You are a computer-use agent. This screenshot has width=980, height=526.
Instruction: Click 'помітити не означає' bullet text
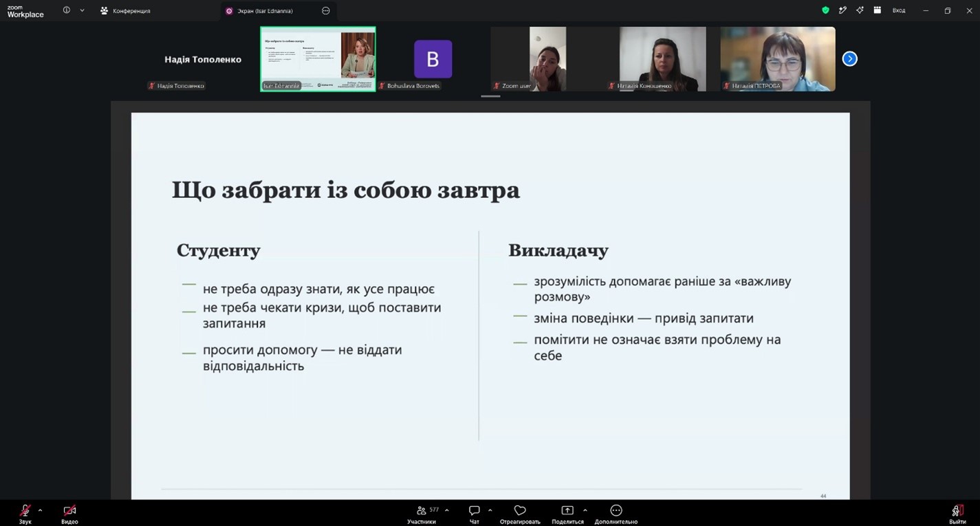(x=657, y=347)
